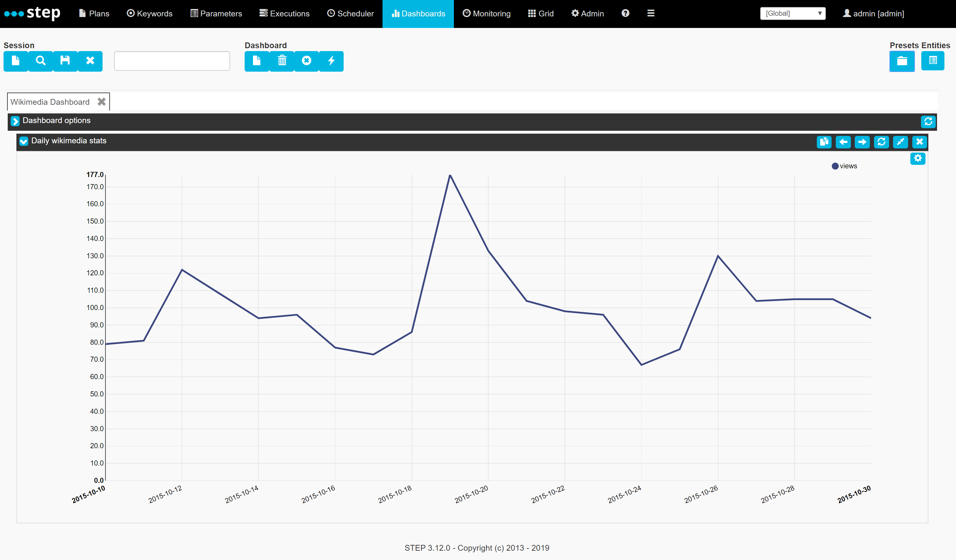
Task: Duplicate the Daily wikimedia stats widget
Action: coord(824,142)
